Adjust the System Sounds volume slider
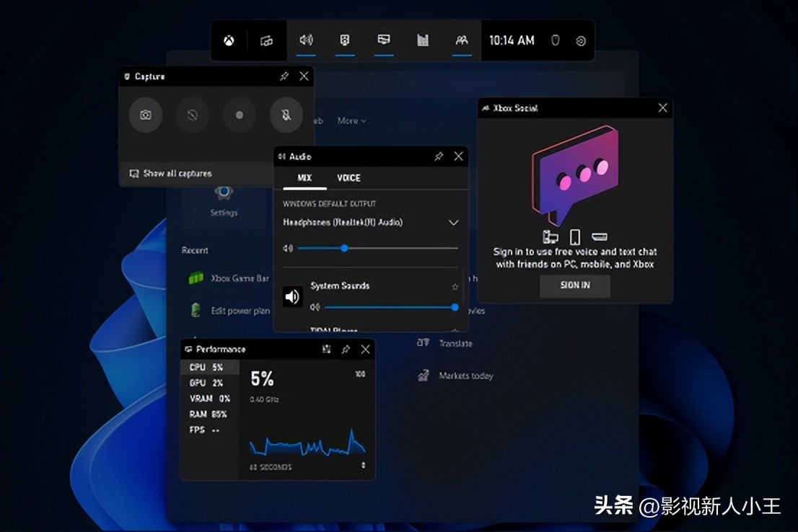798x532 pixels. pyautogui.click(x=391, y=307)
